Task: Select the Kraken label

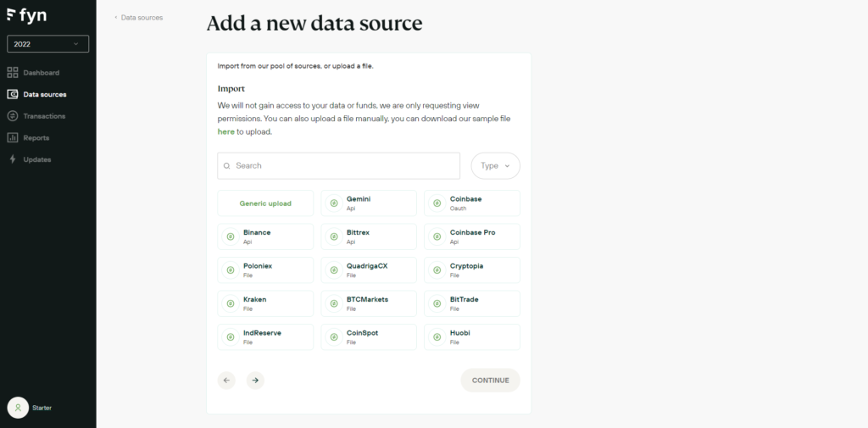Action: pos(254,299)
